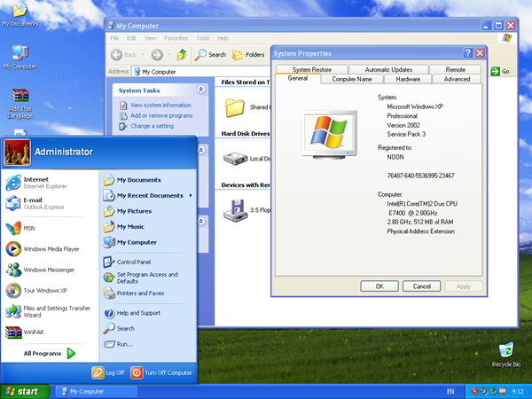The image size is (532, 399).
Task: Open File menu in My Computer window
Action: click(114, 38)
